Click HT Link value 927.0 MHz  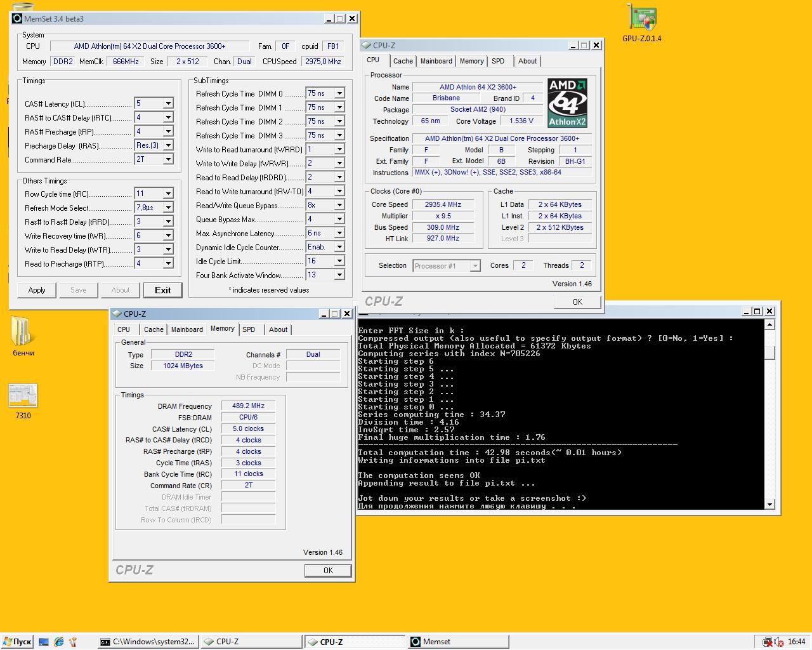point(443,239)
